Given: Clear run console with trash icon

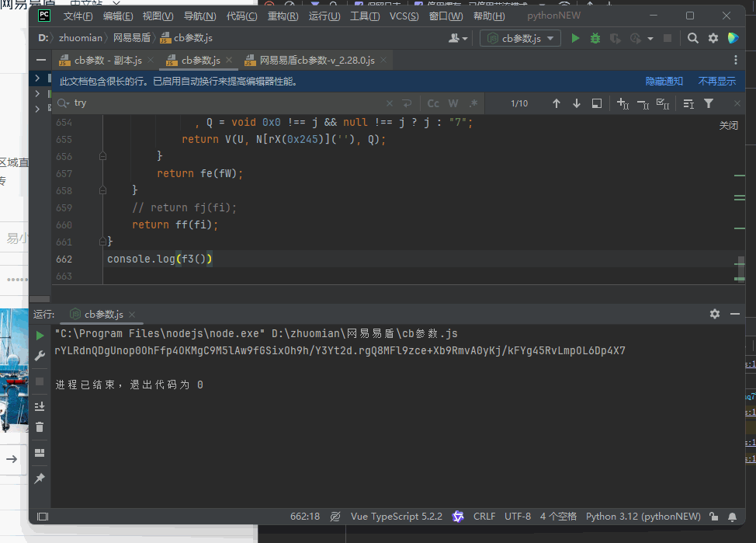Looking at the screenshot, I should [x=40, y=426].
